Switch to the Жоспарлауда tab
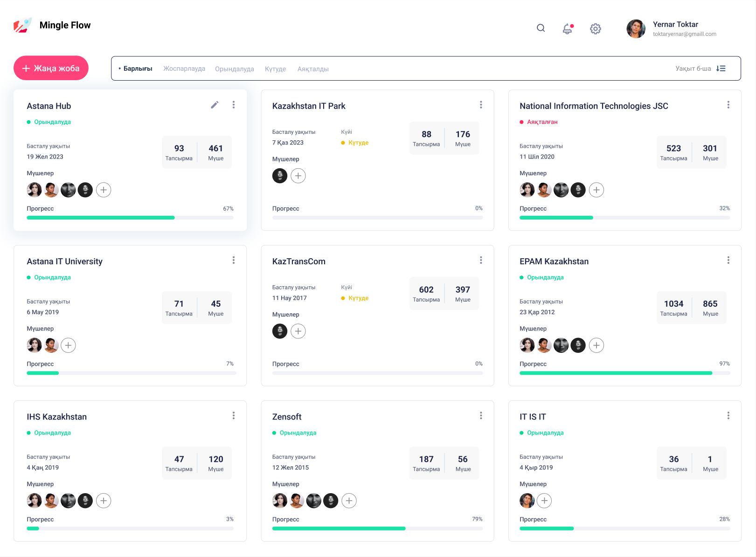The image size is (756, 557). [184, 69]
